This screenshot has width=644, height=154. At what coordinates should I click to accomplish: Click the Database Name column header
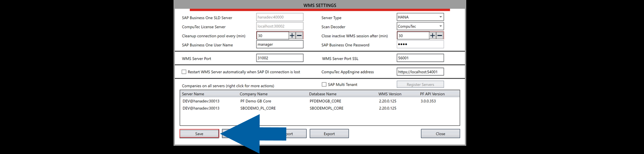(x=323, y=94)
